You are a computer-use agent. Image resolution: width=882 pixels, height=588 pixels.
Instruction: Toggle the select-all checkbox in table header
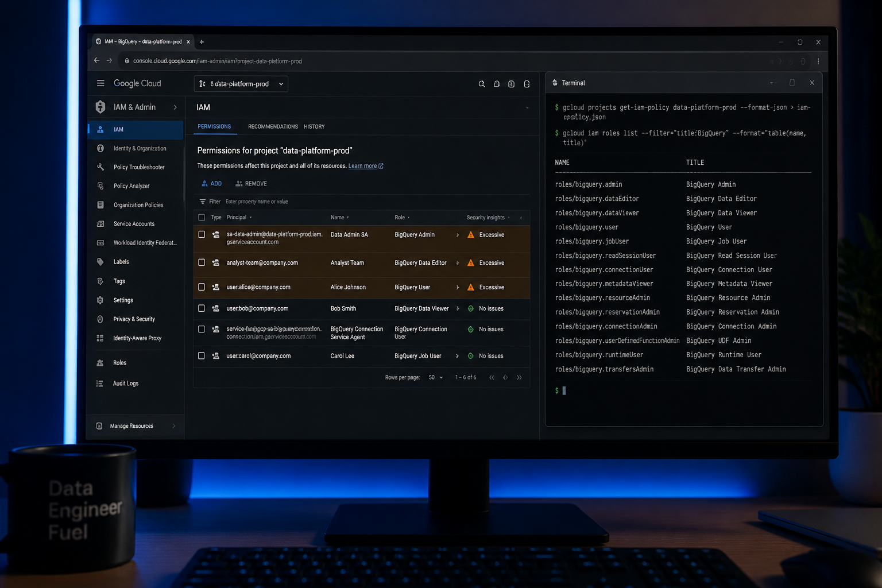(x=202, y=218)
